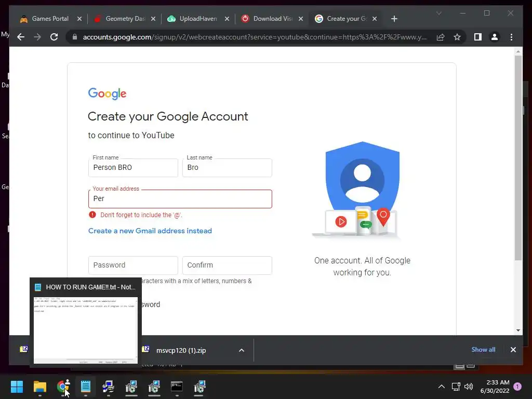Switch to Geometry Dash tab

125,19
